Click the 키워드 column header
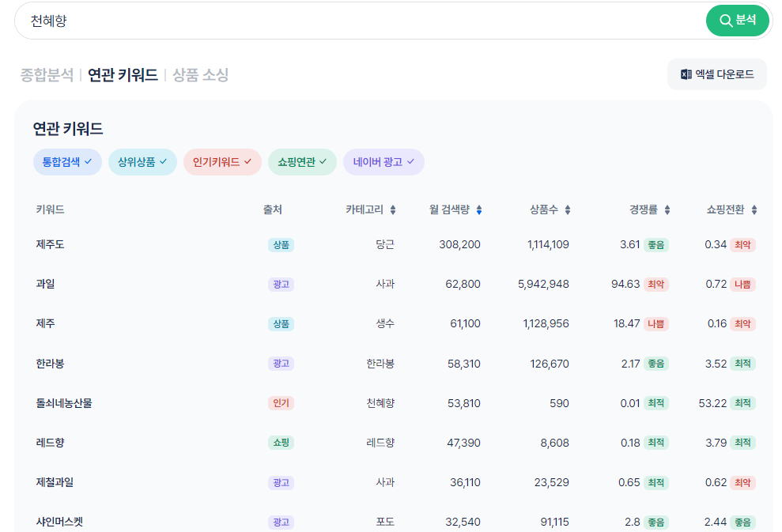Image resolution: width=782 pixels, height=532 pixels. 50,209
